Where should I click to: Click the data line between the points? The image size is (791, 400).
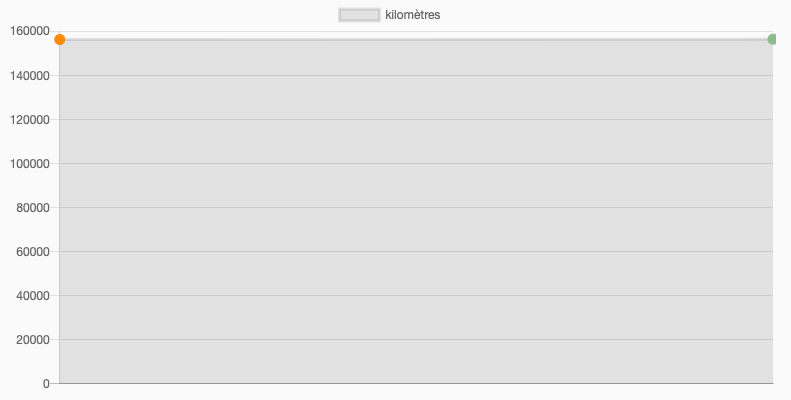tap(416, 39)
